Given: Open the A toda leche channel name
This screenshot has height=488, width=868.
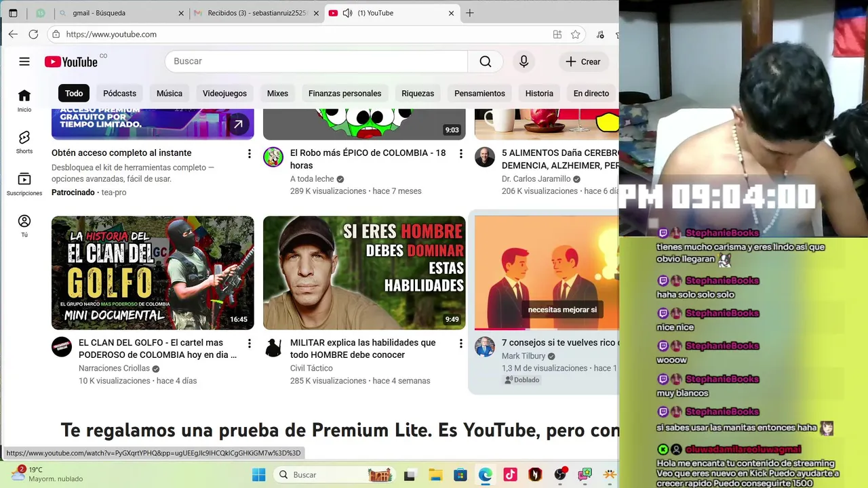Looking at the screenshot, I should 312,179.
